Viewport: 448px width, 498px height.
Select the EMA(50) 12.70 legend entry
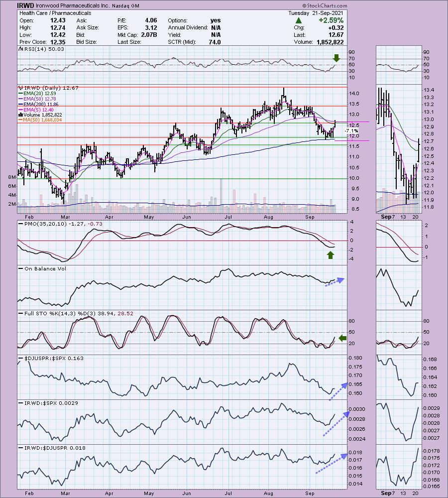point(37,99)
